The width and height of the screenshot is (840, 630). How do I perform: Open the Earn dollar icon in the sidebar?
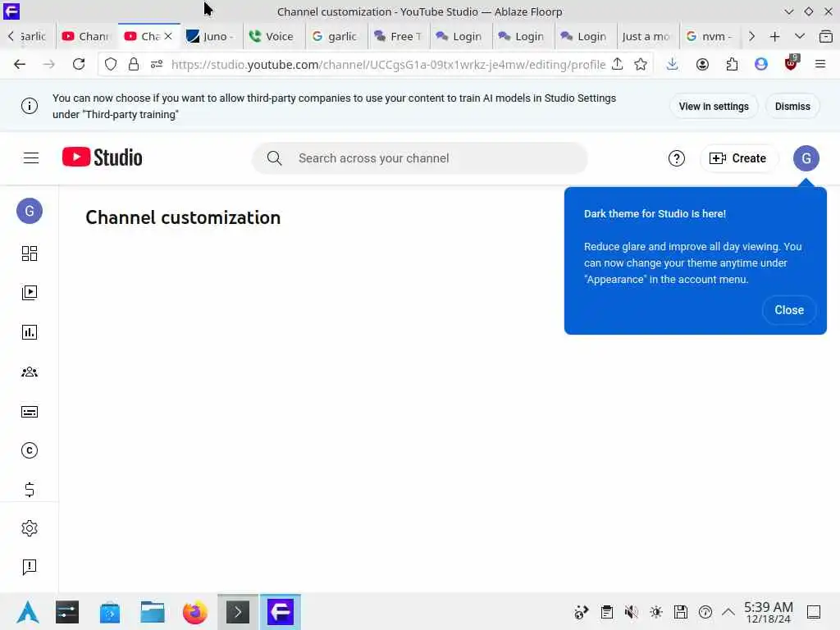pos(30,490)
